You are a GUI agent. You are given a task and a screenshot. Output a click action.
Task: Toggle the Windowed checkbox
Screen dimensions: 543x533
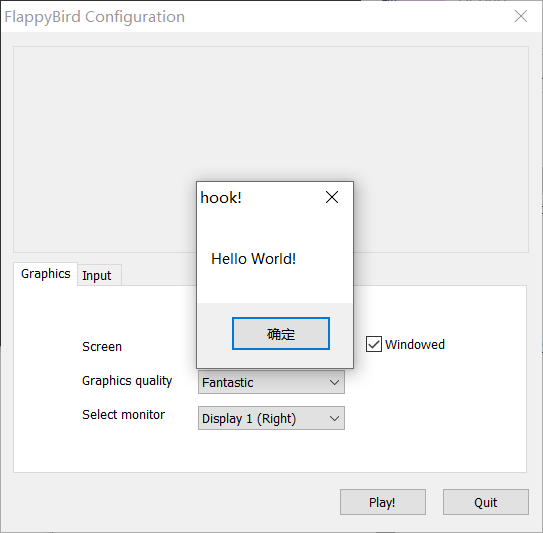pos(374,344)
